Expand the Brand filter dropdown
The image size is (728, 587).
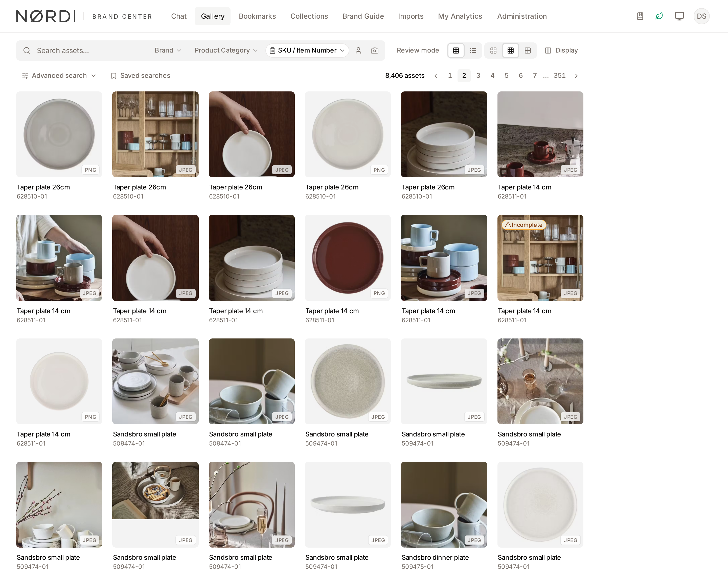point(168,50)
